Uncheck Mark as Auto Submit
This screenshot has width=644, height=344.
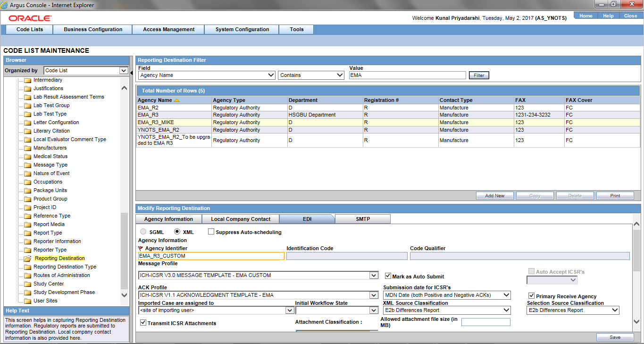click(x=388, y=276)
